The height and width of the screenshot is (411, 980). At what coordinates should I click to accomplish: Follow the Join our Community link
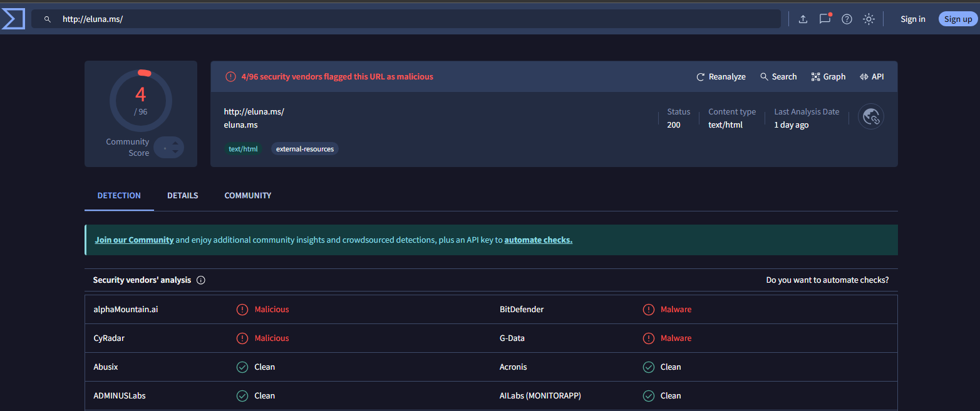pyautogui.click(x=134, y=240)
